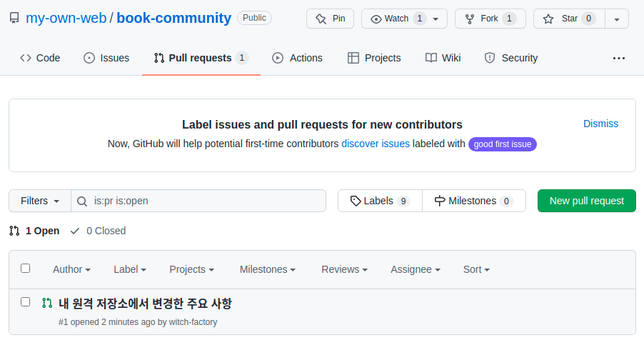Click the New pull request button
Image resolution: width=644 pixels, height=345 pixels.
coord(586,201)
